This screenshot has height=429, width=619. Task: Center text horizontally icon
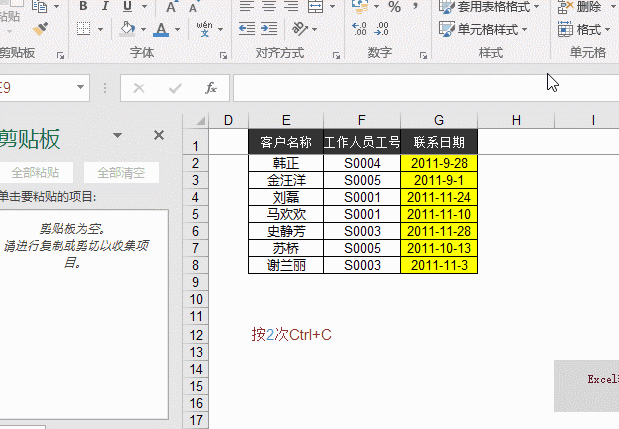269,6
